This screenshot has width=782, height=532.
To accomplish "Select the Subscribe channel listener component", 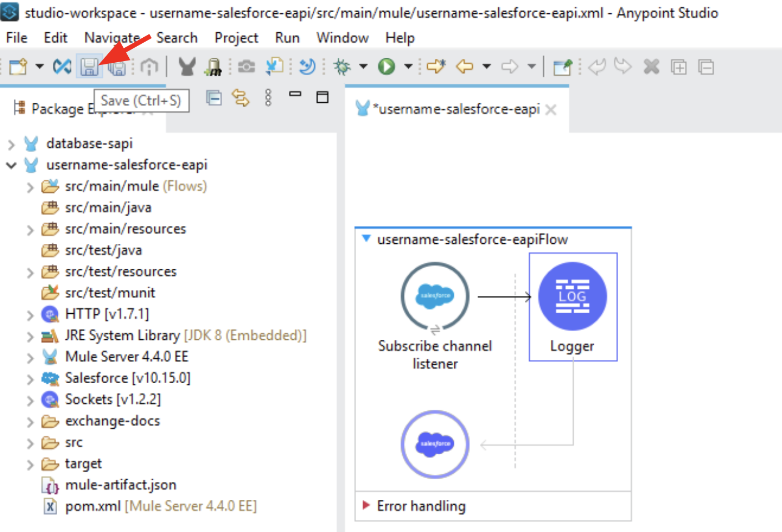I will pyautogui.click(x=435, y=297).
